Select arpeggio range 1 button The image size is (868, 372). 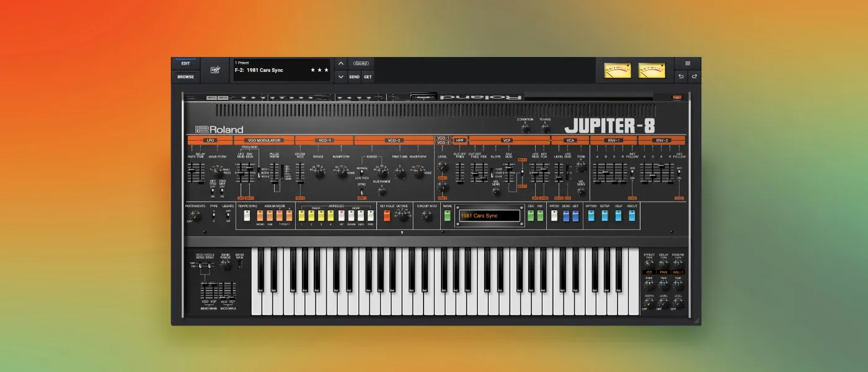(x=302, y=215)
